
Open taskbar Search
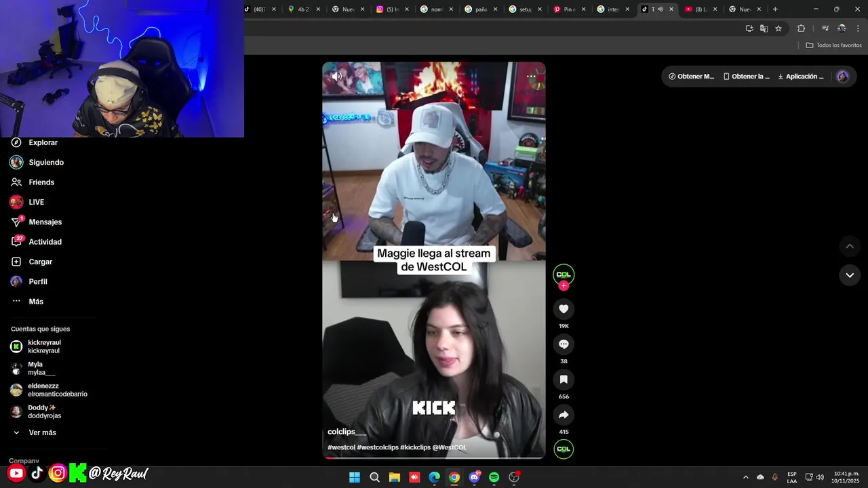tap(374, 478)
